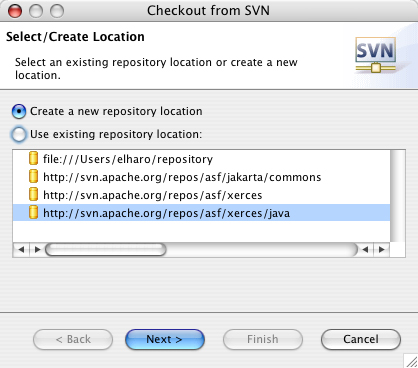Select the http://svn.apache.org/repos/asf/jakarta/commons entry
This screenshot has height=368, width=418.
click(x=201, y=177)
